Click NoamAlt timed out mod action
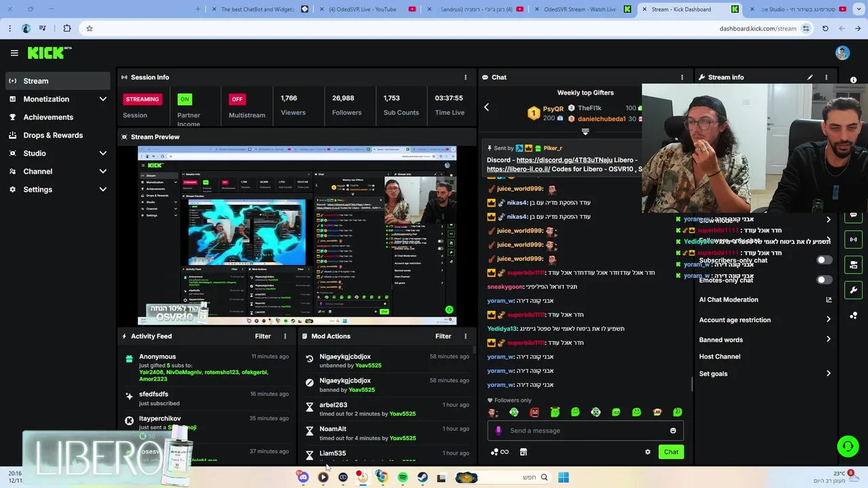Viewport: 868px width, 488px height. pyautogui.click(x=389, y=433)
